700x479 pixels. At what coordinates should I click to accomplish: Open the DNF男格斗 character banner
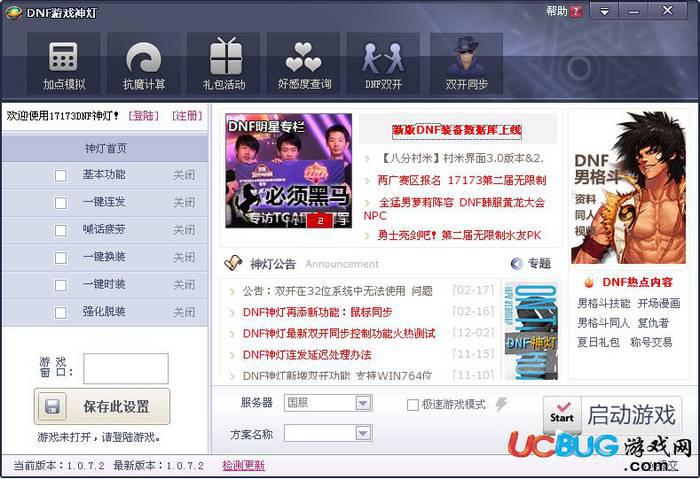tap(629, 187)
